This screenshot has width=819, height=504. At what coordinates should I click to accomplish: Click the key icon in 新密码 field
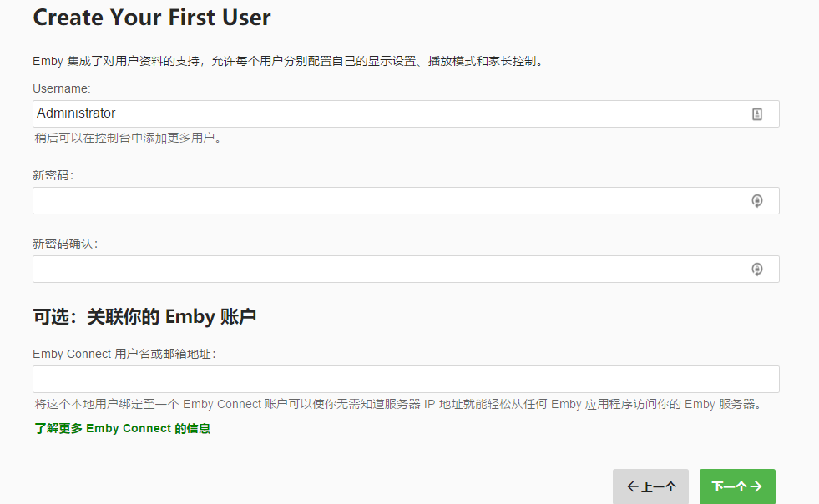[x=757, y=201]
